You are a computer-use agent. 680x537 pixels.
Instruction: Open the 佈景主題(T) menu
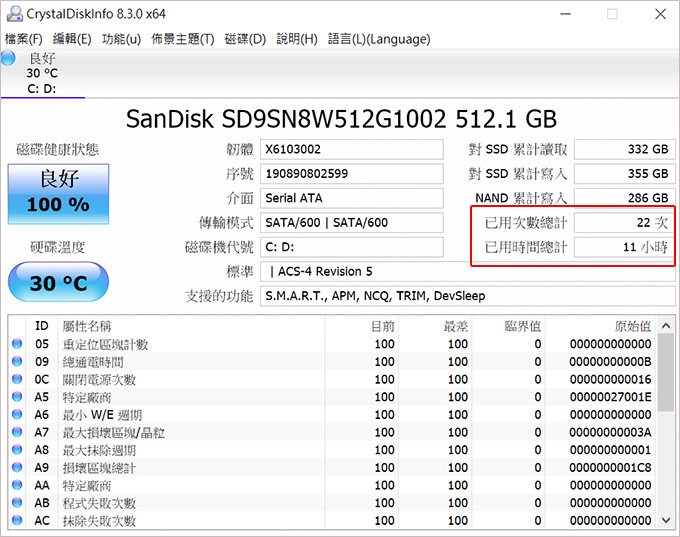click(183, 39)
